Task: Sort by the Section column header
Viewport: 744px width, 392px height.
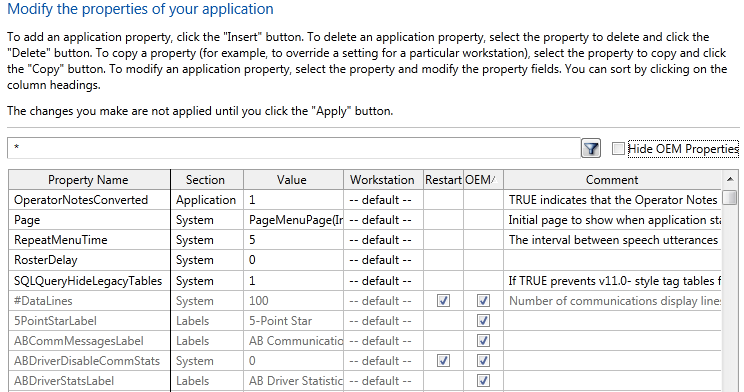Action: tap(207, 180)
